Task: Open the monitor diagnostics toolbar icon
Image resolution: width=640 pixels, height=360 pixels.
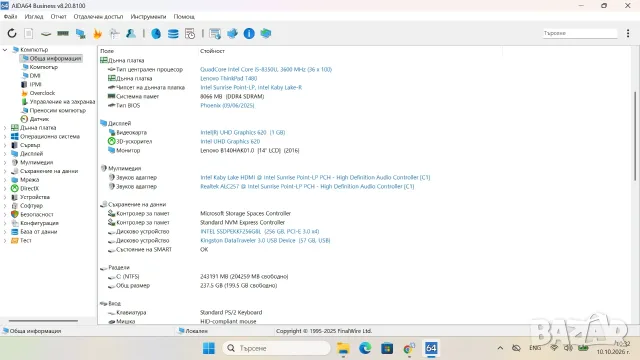Action: pyautogui.click(x=80, y=33)
